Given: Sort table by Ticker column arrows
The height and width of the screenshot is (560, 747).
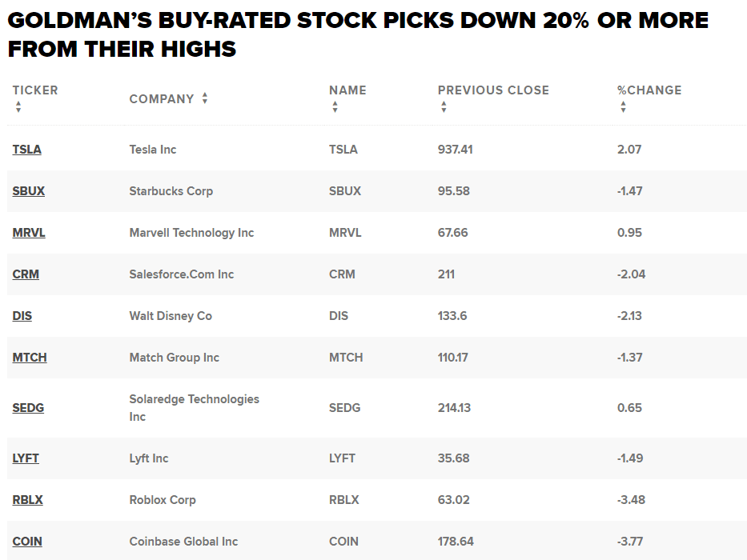Looking at the screenshot, I should 18,107.
